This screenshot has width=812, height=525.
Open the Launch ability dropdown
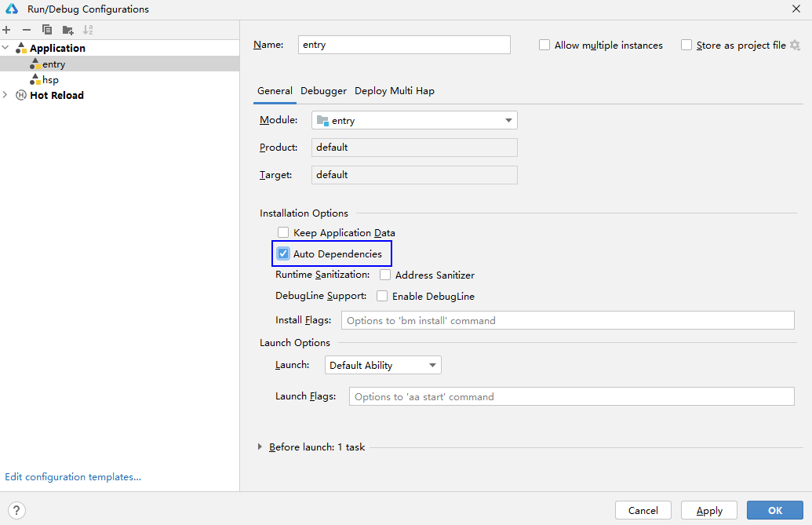click(x=432, y=365)
